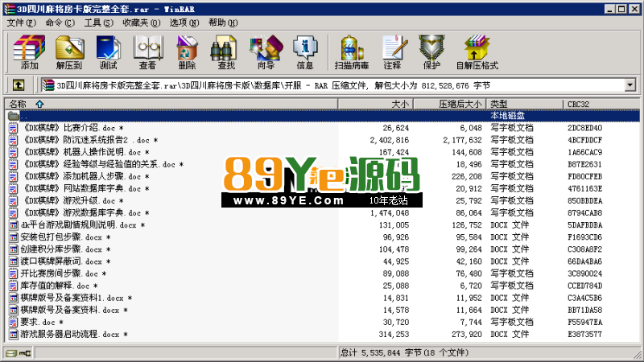The width and height of the screenshot is (644, 362).
Task: Click the left status bar pane
Action: tap(186, 352)
